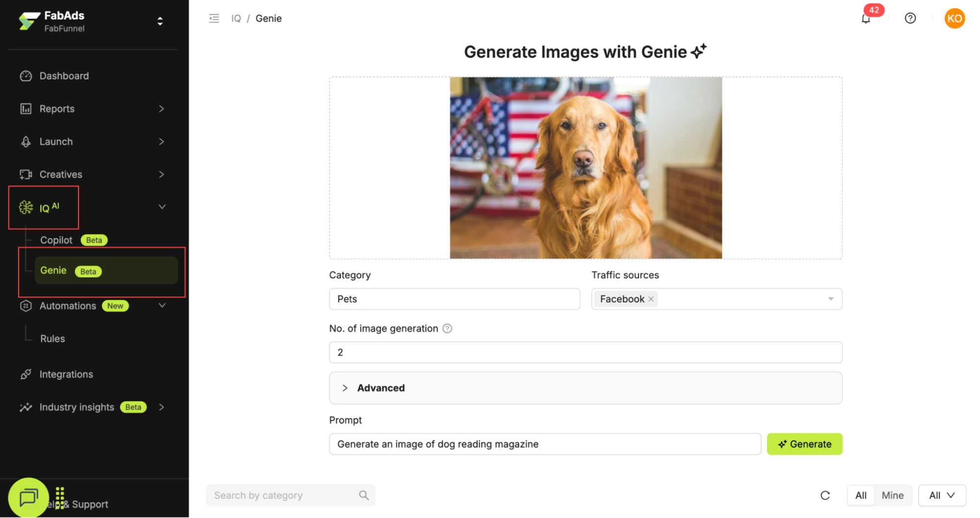Open Copilot in the sidebar
The width and height of the screenshot is (980, 518).
click(x=56, y=240)
